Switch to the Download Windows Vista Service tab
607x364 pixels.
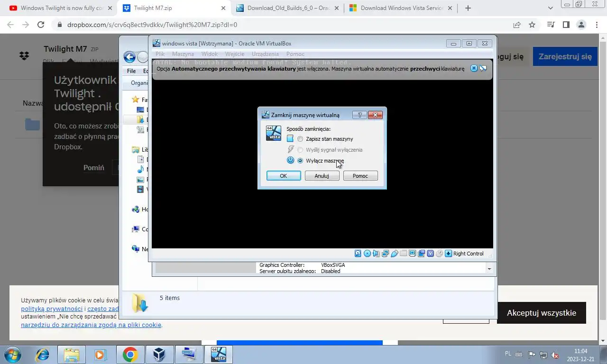pyautogui.click(x=401, y=8)
